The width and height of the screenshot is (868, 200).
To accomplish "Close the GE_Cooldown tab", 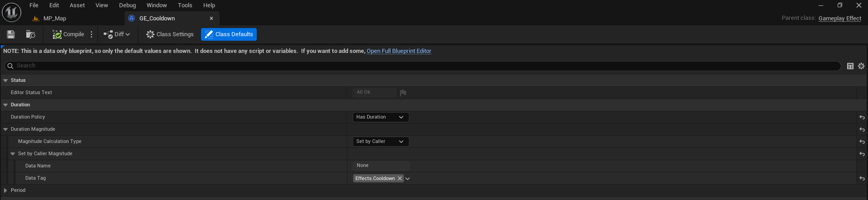I will tap(211, 19).
